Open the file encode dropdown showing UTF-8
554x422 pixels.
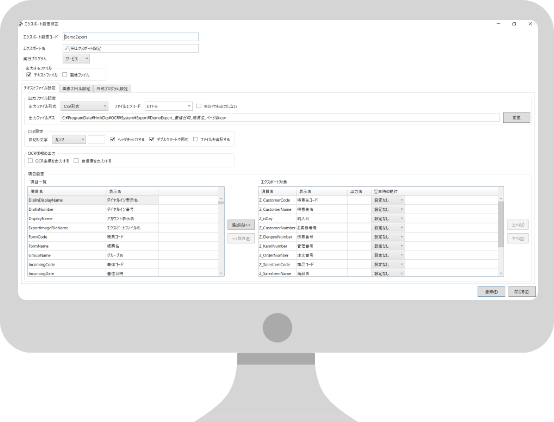click(x=169, y=106)
